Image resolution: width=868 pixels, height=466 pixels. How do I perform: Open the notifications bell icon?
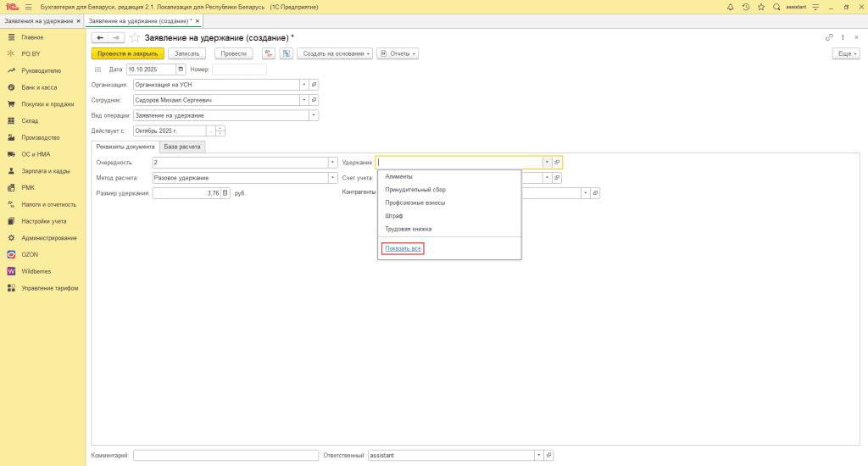pyautogui.click(x=731, y=7)
